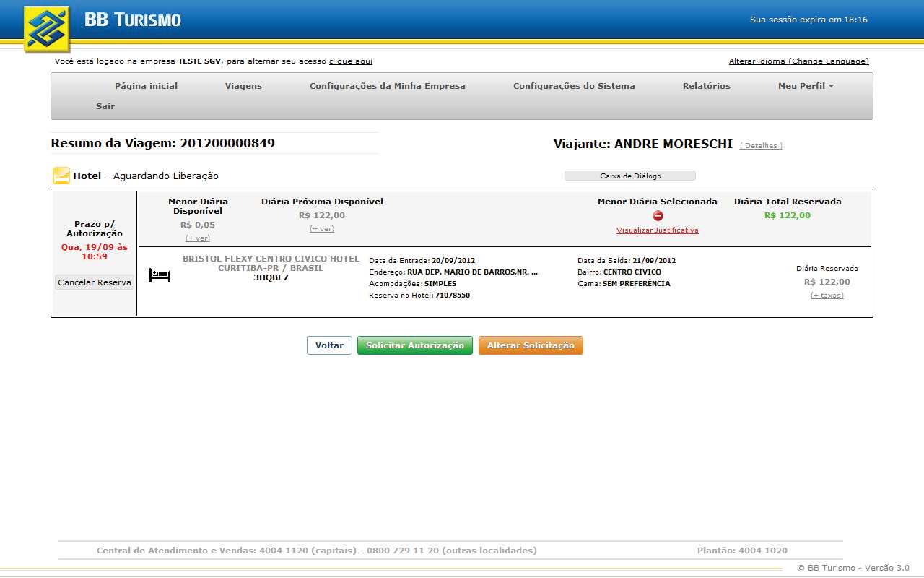Click Alterar Solicitação orange button

(x=531, y=345)
